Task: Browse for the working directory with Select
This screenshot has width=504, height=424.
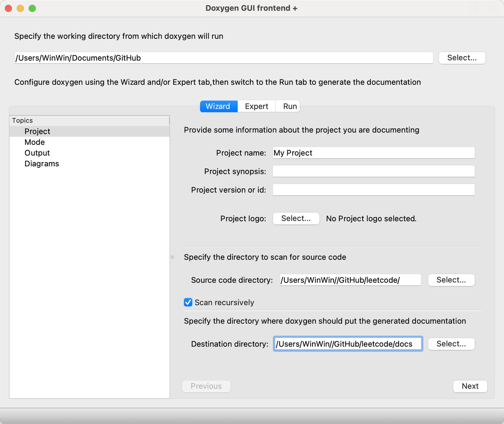Action: point(462,58)
